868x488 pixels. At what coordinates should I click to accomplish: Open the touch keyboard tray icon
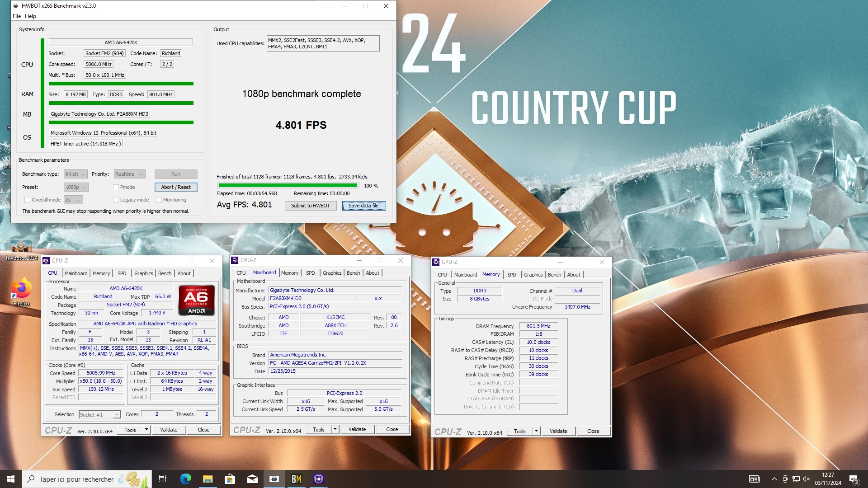tap(754, 479)
